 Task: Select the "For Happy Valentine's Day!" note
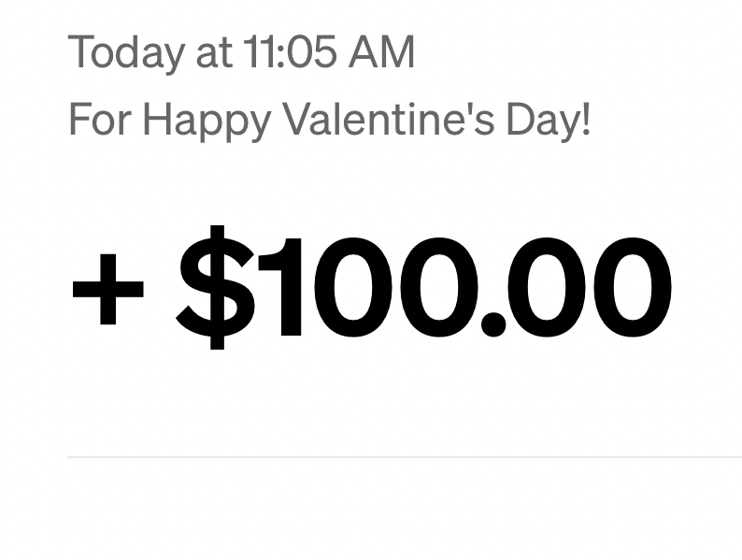(330, 121)
